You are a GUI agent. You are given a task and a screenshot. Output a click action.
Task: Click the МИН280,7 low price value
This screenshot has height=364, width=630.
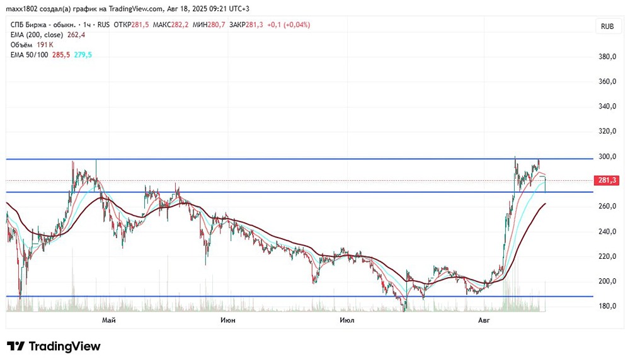(x=209, y=25)
